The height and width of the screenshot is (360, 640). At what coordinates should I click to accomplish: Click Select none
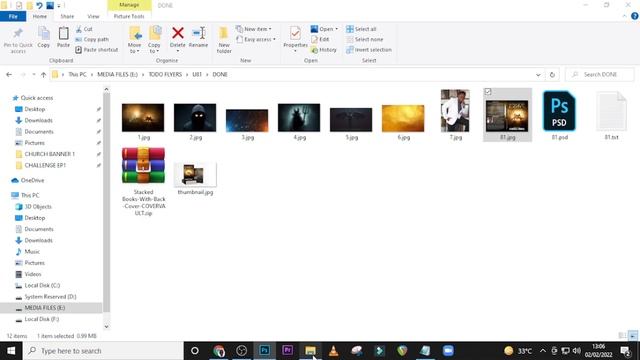(364, 40)
